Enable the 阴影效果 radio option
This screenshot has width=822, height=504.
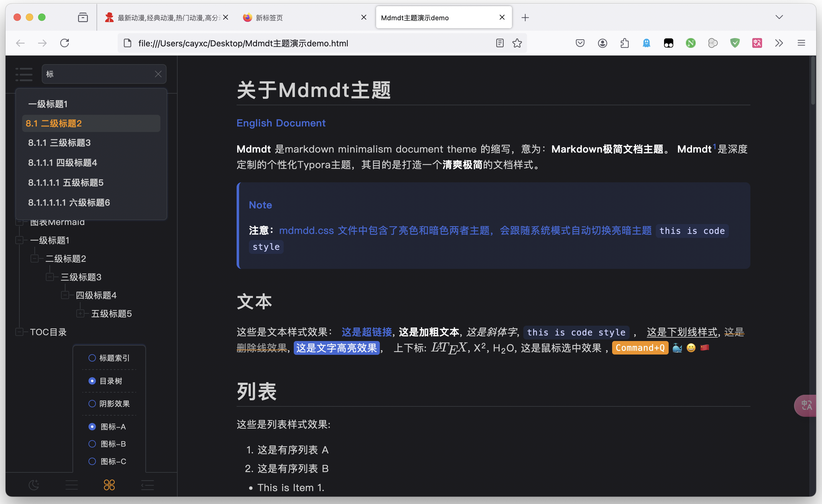(x=92, y=404)
